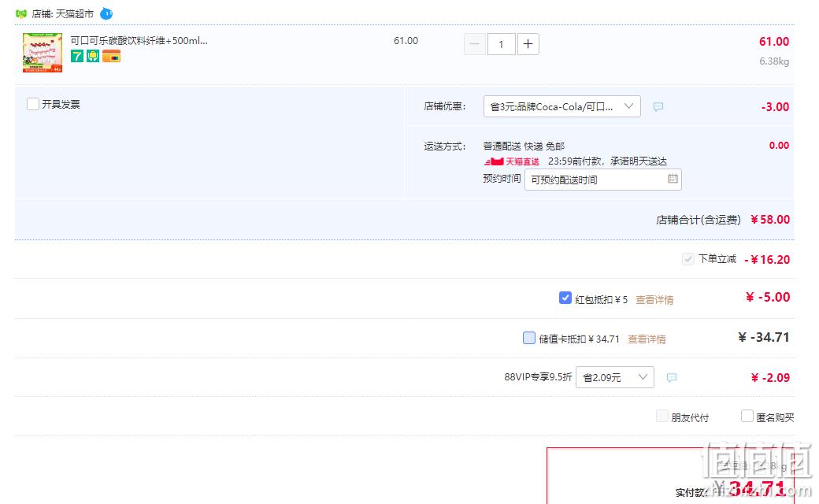
Task: Expand the 店铺优惠 discount dropdown
Action: [562, 106]
